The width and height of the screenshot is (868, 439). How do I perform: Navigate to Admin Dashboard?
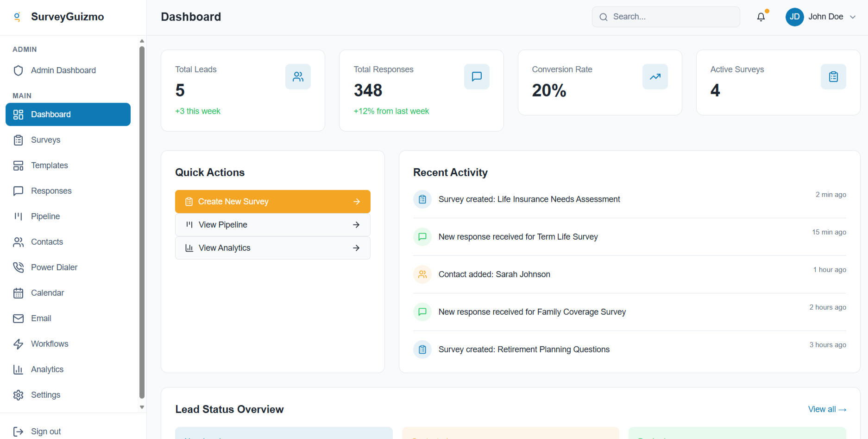coord(63,70)
